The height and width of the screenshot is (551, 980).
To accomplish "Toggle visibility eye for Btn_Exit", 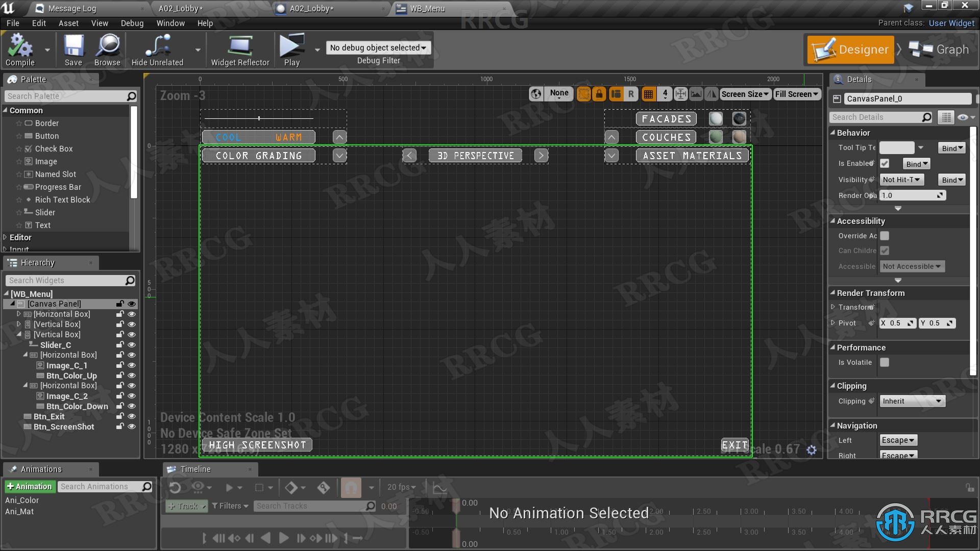I will coord(132,416).
